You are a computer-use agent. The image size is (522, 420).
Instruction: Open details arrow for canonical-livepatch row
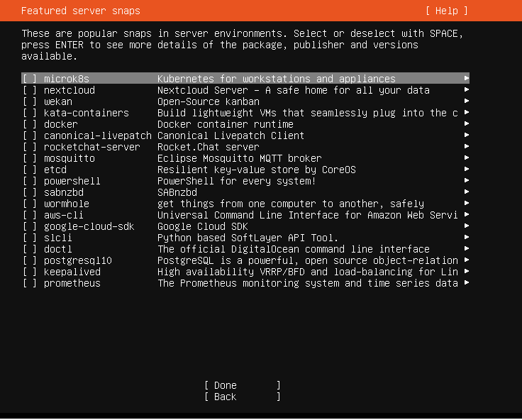coord(467,135)
